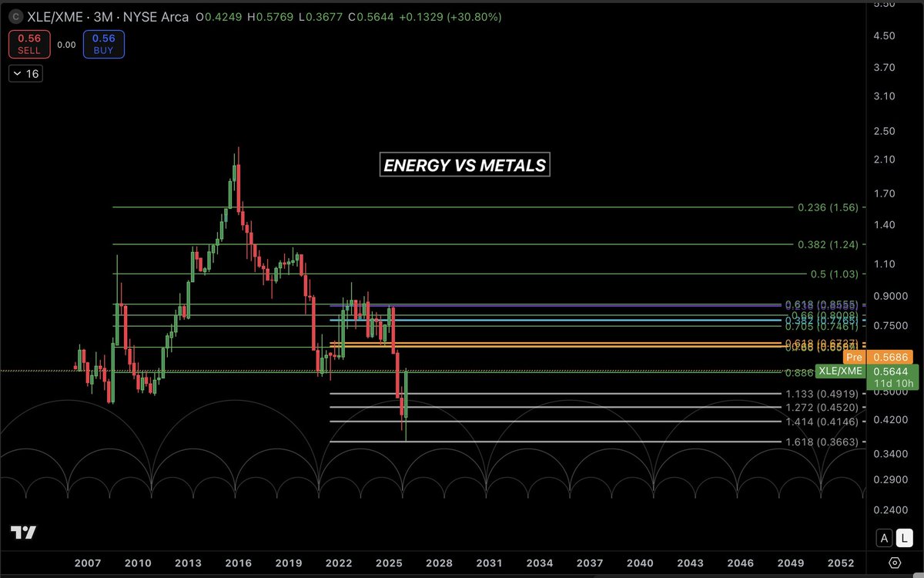Select Fib extension label 1.133 (0.4919)
Screen dimensions: 924x578
coord(822,394)
